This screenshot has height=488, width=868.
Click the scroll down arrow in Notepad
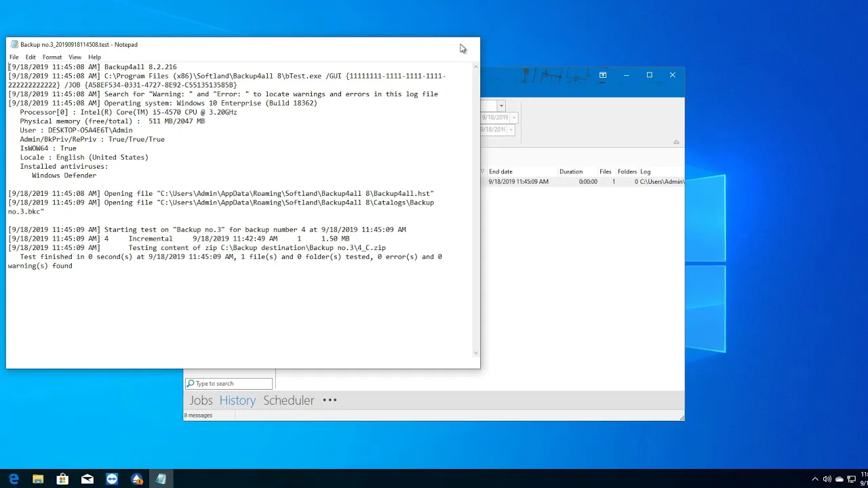(x=475, y=353)
